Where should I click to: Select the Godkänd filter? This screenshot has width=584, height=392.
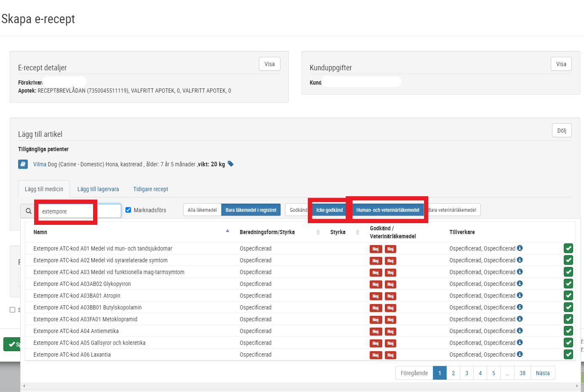pos(298,210)
